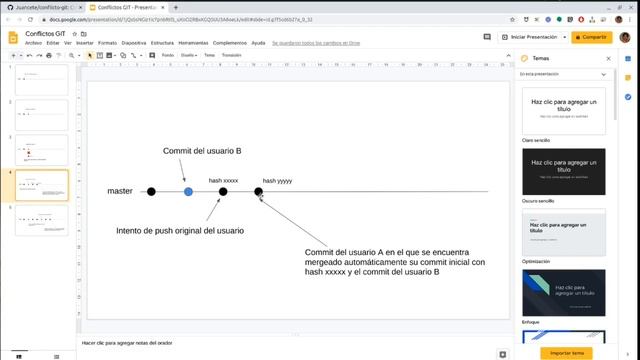Print the presentation
Viewport: 640px width, 360px height.
pyautogui.click(x=49, y=55)
